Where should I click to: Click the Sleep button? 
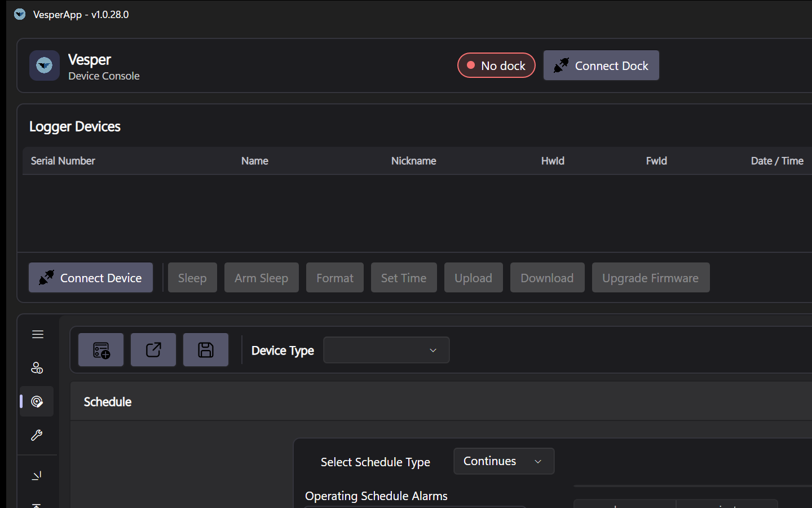click(x=192, y=278)
